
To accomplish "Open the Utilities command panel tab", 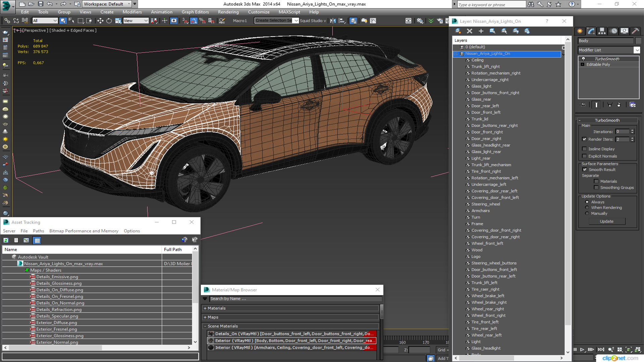I will pyautogui.click(x=635, y=31).
